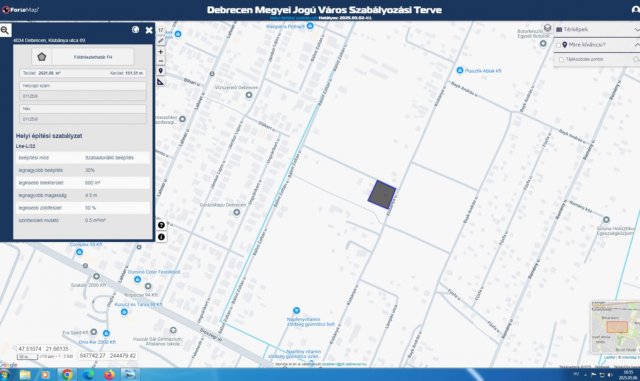Click the overview minimap thumbnail
Viewport: 640px width, 381px height.
point(615,328)
